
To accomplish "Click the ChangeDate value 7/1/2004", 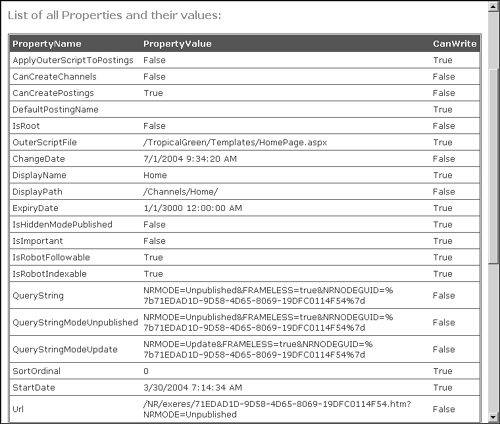I will 190,159.
